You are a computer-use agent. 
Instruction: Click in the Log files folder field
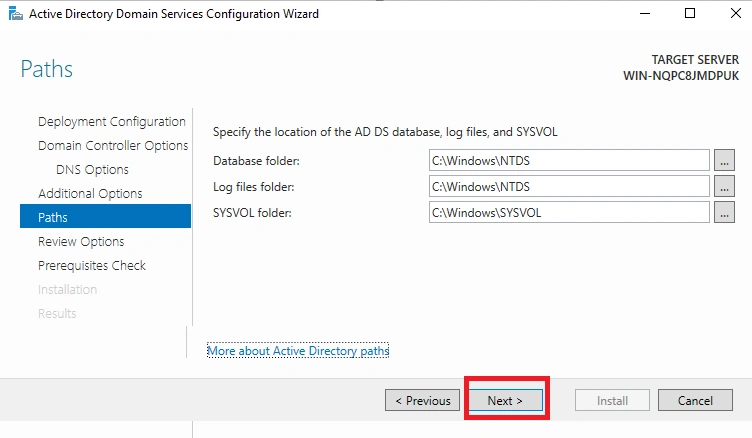(x=569, y=186)
